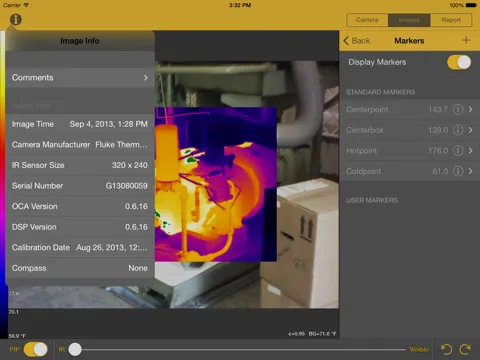Tap the 59.9 °F scale minimum label
This screenshot has width=480, height=360.
[17, 336]
